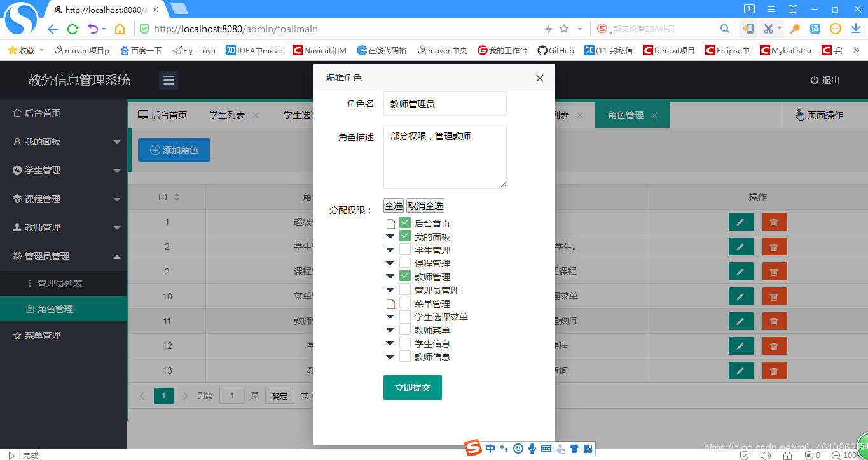Toggle the sidebar with the hamburger icon
Screen dimensions: 868x460
pyautogui.click(x=169, y=80)
